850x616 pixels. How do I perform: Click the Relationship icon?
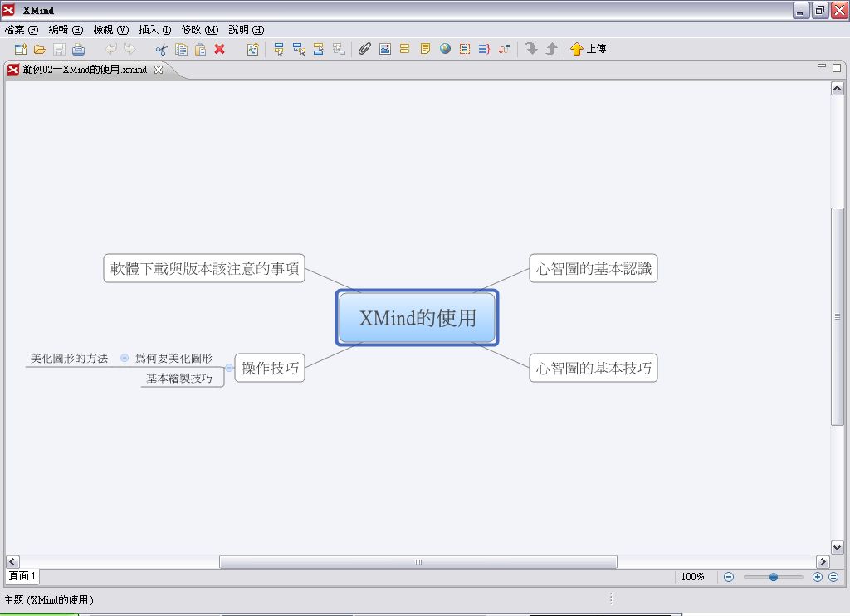point(504,49)
